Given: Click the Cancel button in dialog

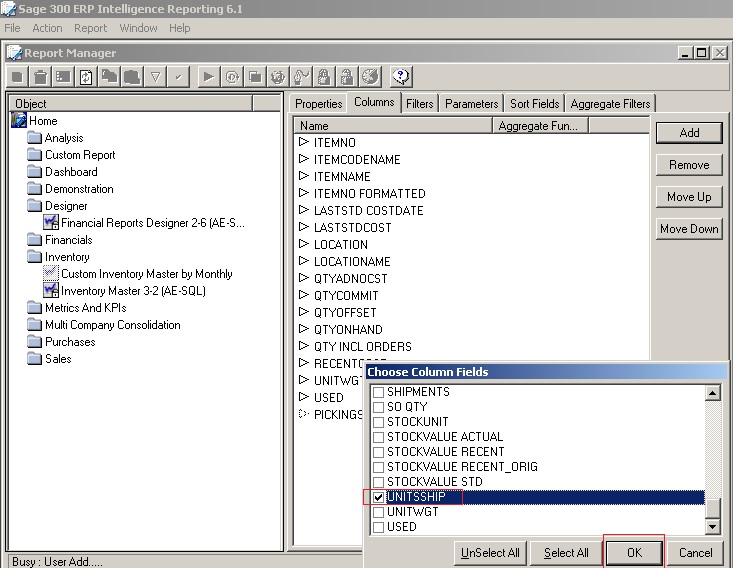Looking at the screenshot, I should click(696, 553).
